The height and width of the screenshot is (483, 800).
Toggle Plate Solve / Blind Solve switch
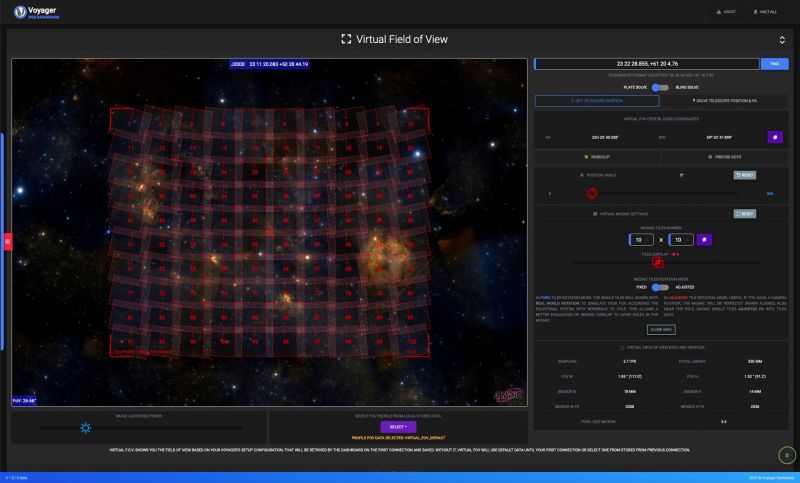click(660, 87)
